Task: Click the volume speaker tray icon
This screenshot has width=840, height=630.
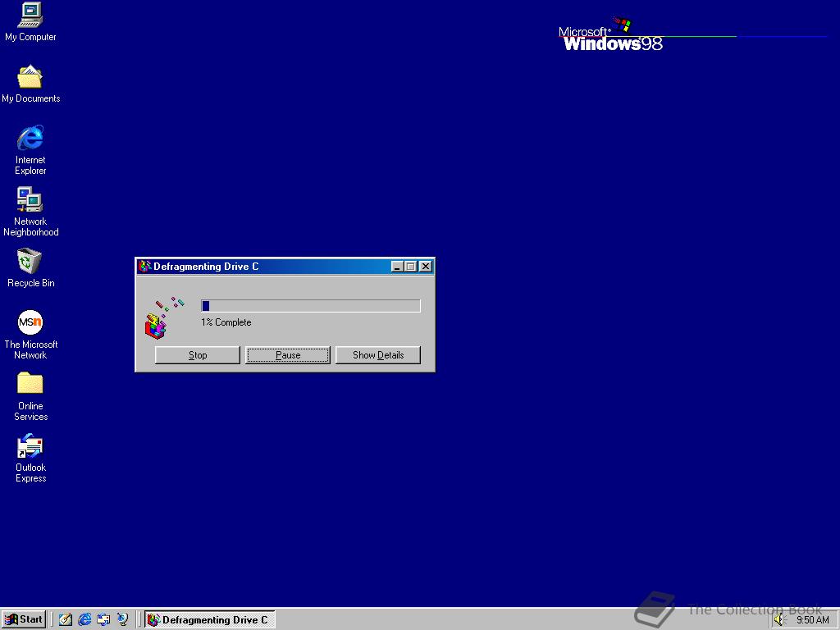Action: point(779,620)
